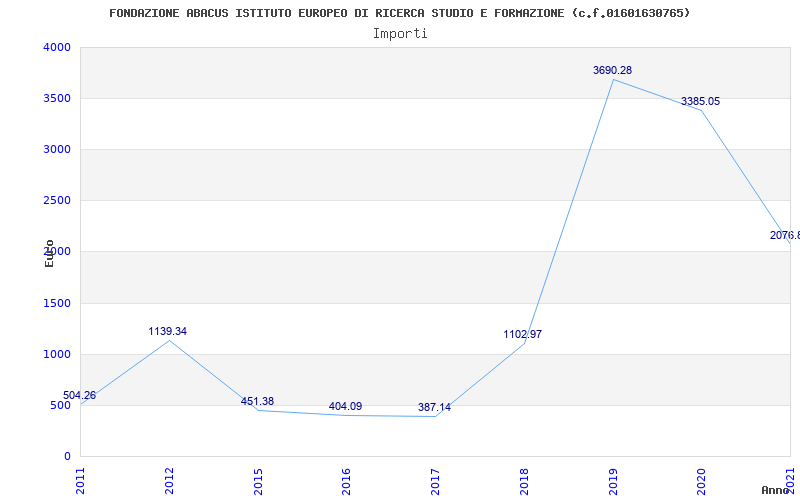800x500 pixels.
Task: Select the 2500 y-axis tick label
Action: [x=57, y=201]
